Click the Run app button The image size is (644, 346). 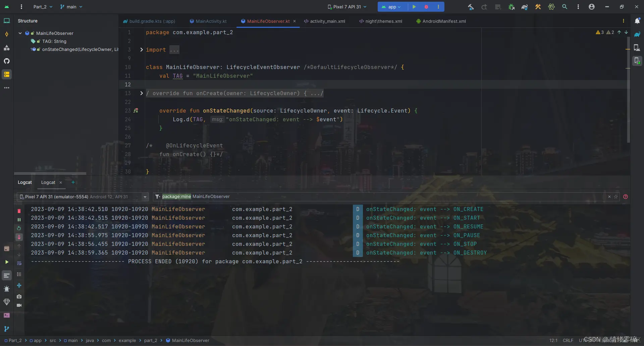pyautogui.click(x=414, y=7)
